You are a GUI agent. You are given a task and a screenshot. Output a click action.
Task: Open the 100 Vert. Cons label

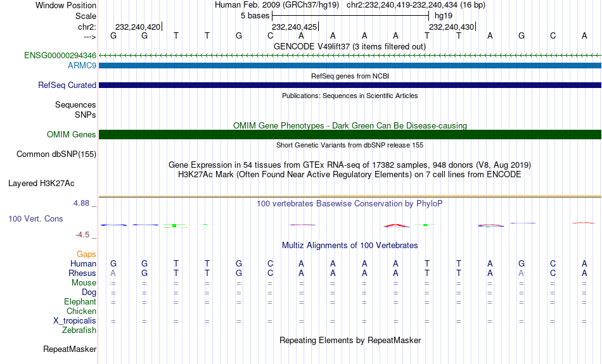(35, 218)
